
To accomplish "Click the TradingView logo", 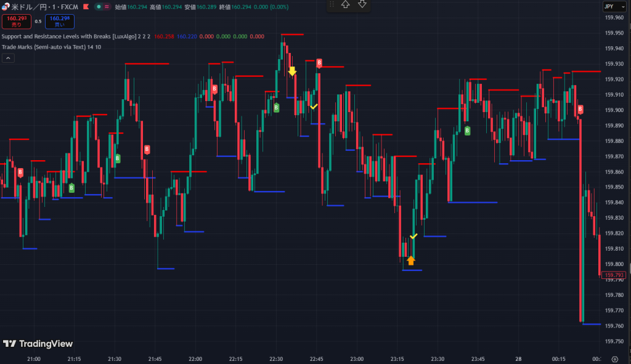I will [38, 344].
